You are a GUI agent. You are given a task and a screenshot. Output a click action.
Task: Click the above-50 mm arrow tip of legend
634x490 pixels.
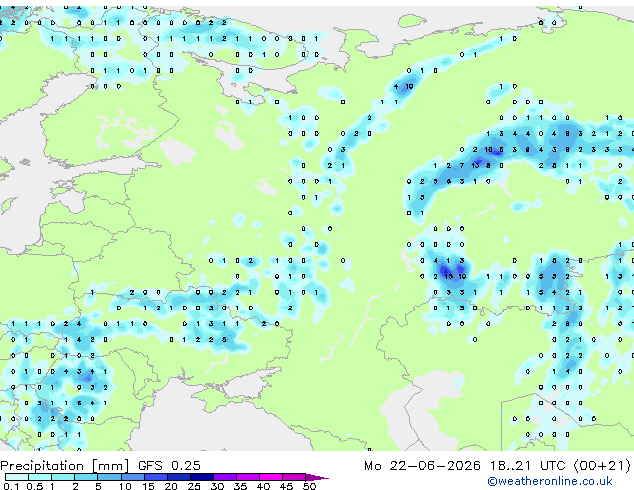pyautogui.click(x=317, y=477)
